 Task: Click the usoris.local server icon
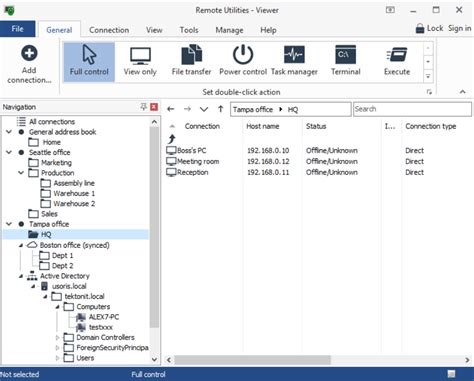(x=44, y=286)
